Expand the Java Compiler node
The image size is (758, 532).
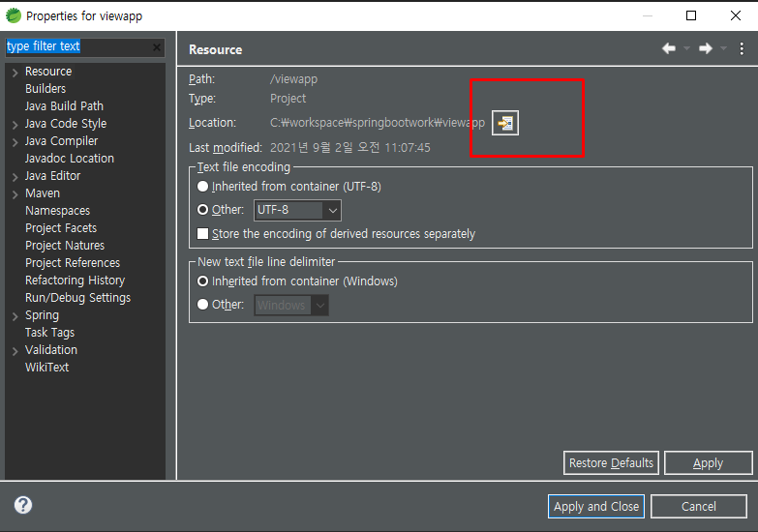pyautogui.click(x=15, y=142)
